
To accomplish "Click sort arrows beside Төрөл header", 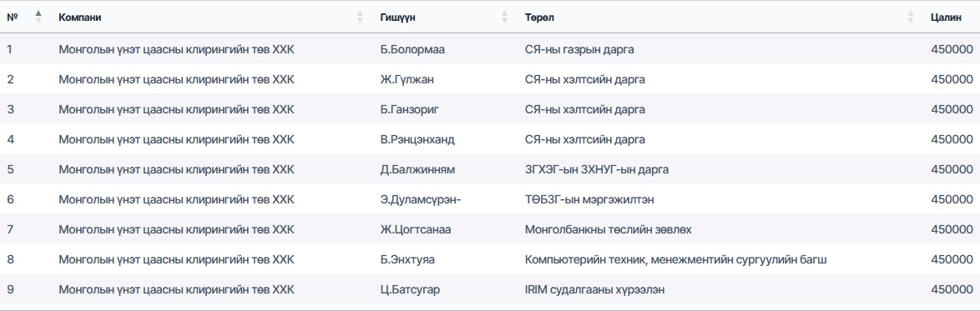I will tap(911, 17).
